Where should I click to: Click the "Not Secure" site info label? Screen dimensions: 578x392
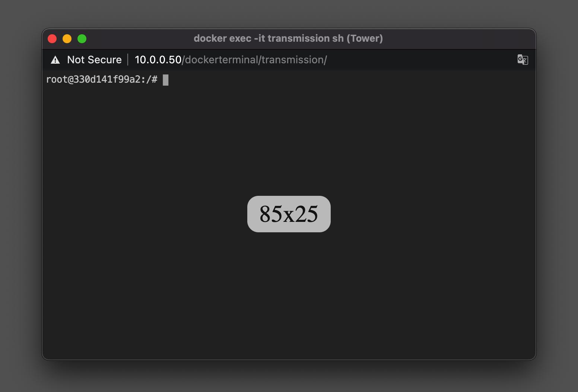tap(94, 60)
